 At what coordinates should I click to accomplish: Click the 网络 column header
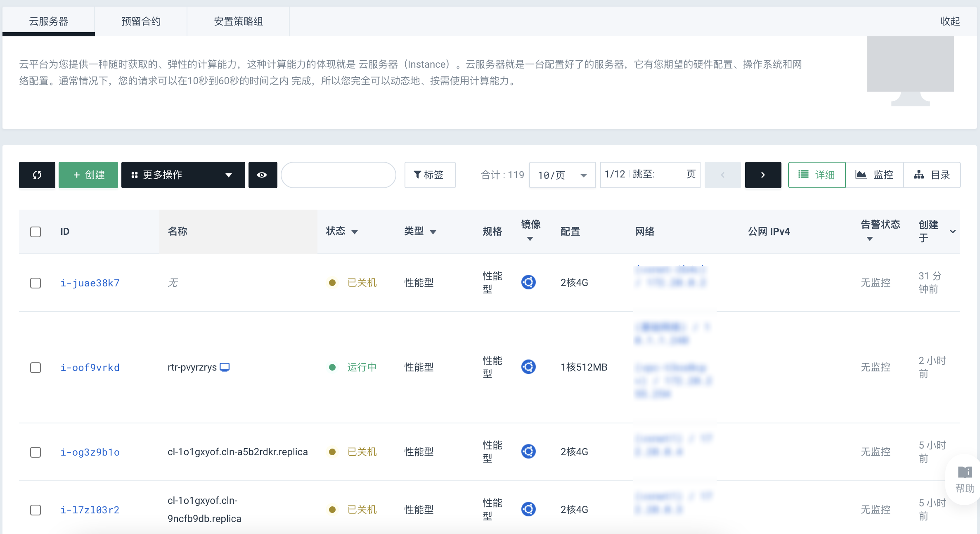pos(645,232)
